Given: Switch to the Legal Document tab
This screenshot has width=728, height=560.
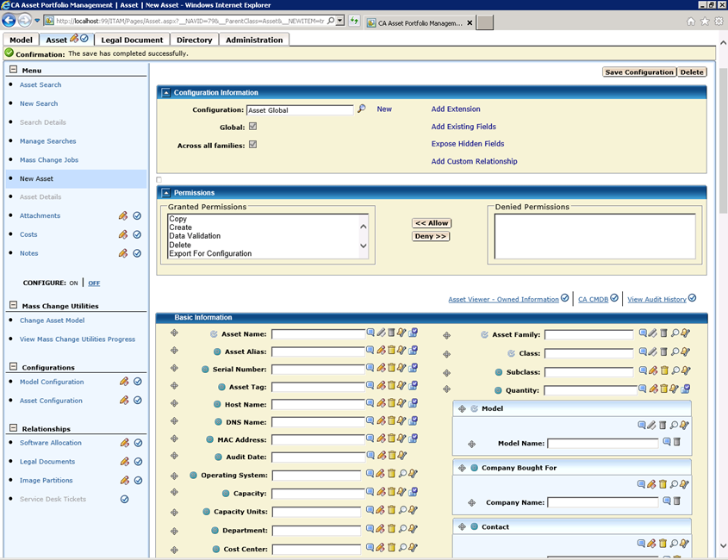Looking at the screenshot, I should pos(132,40).
